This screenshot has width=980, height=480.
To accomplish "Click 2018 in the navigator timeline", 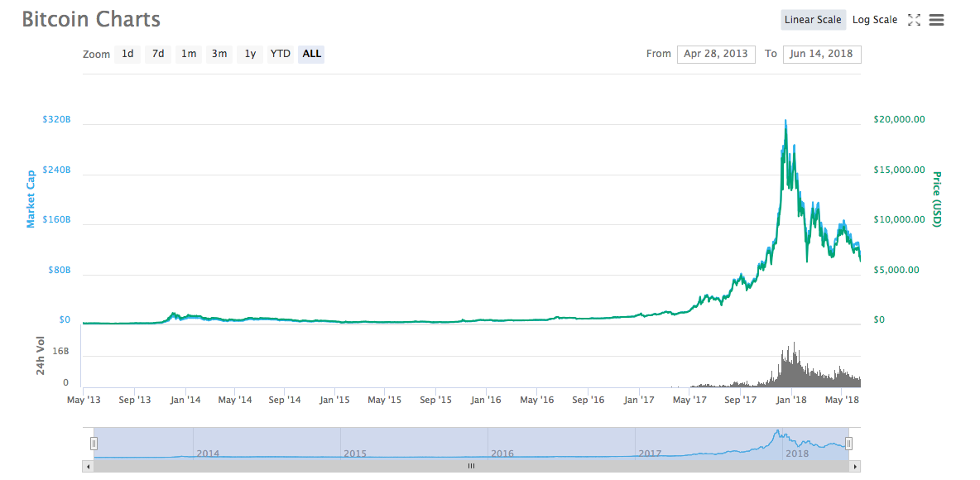I will (798, 454).
